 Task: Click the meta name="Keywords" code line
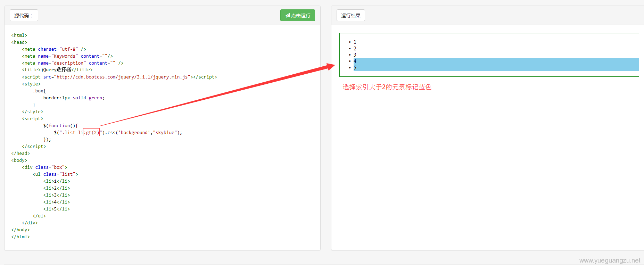pos(67,56)
